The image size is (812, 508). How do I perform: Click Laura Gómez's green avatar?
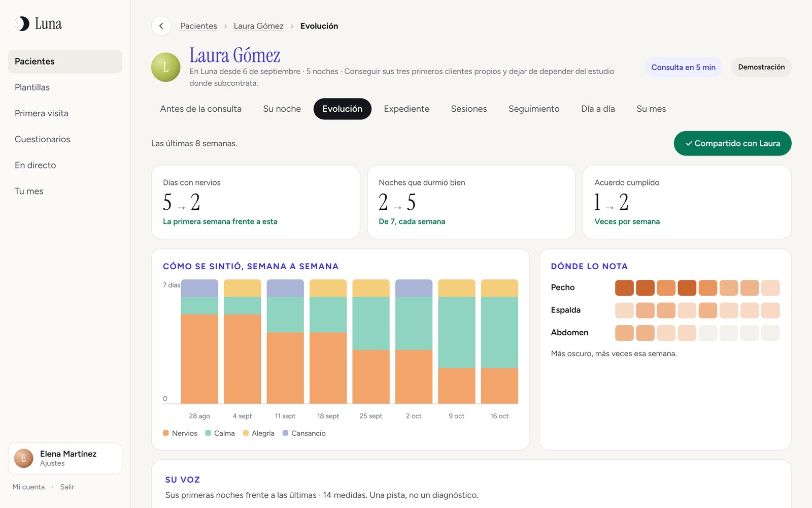tap(166, 67)
